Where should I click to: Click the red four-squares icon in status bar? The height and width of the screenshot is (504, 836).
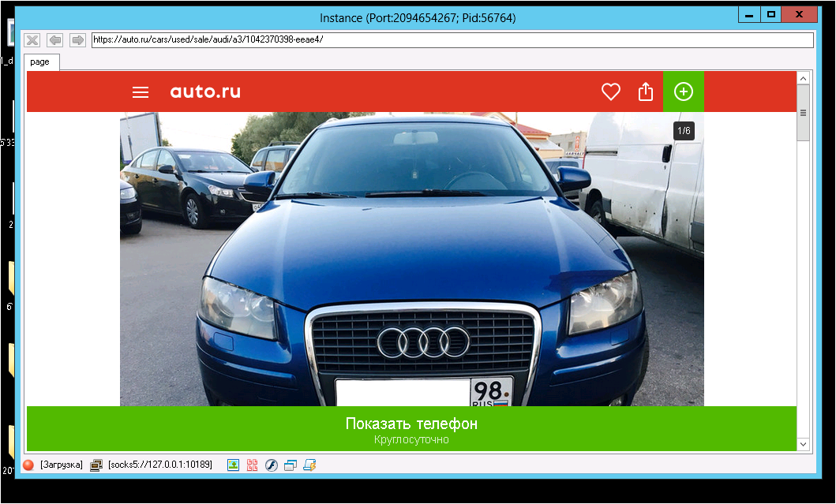[252, 465]
